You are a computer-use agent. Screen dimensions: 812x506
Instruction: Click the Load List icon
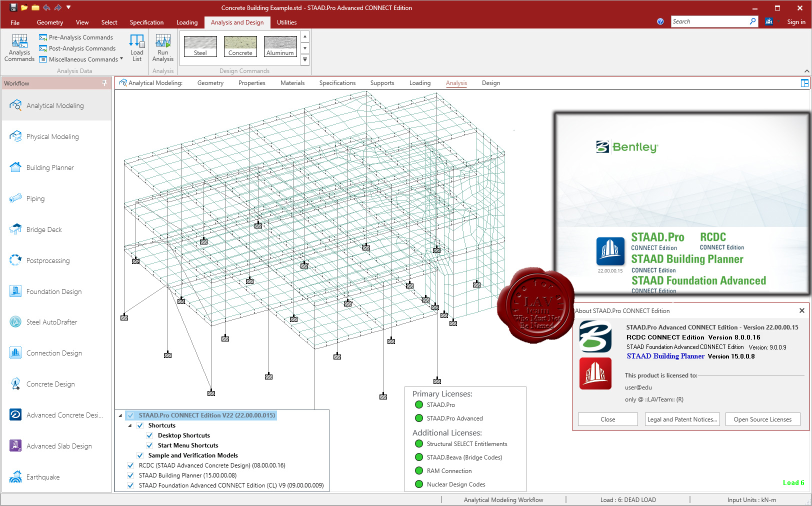pos(136,48)
